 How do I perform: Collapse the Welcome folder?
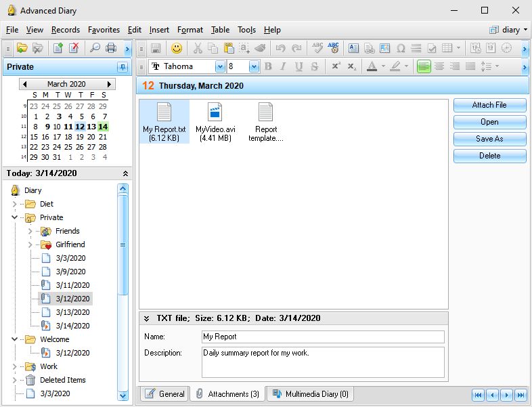point(14,339)
